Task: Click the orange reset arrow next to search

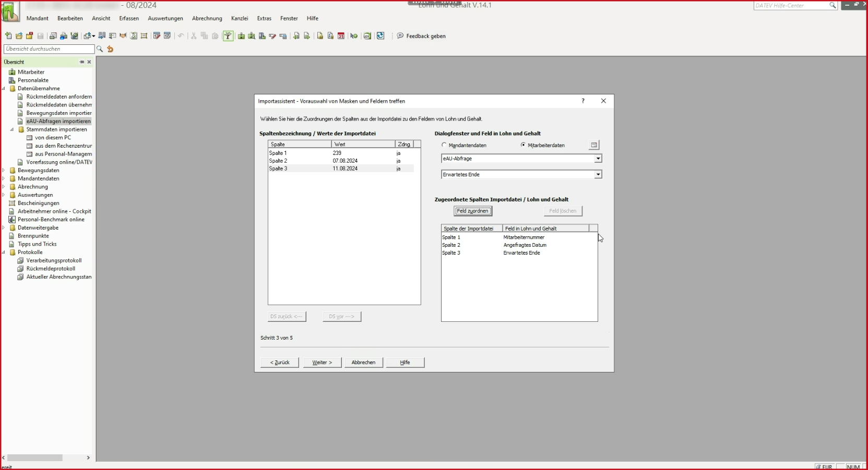Action: (x=110, y=49)
